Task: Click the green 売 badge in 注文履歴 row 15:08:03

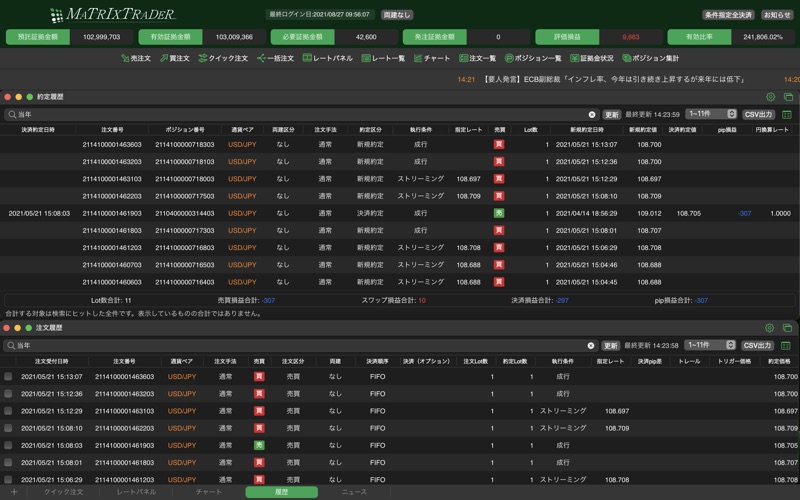Action: coord(259,445)
